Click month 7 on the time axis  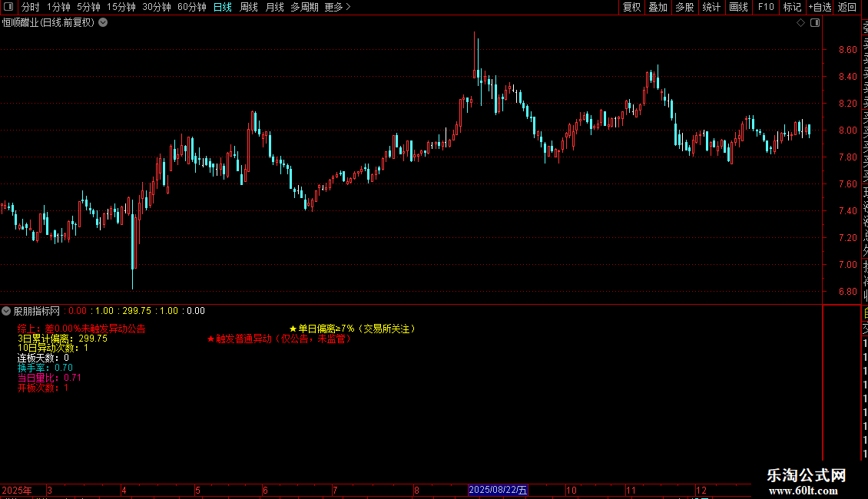tap(335, 490)
